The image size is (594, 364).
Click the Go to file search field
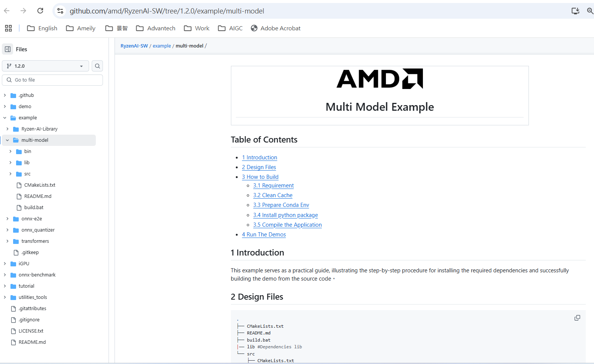[52, 80]
